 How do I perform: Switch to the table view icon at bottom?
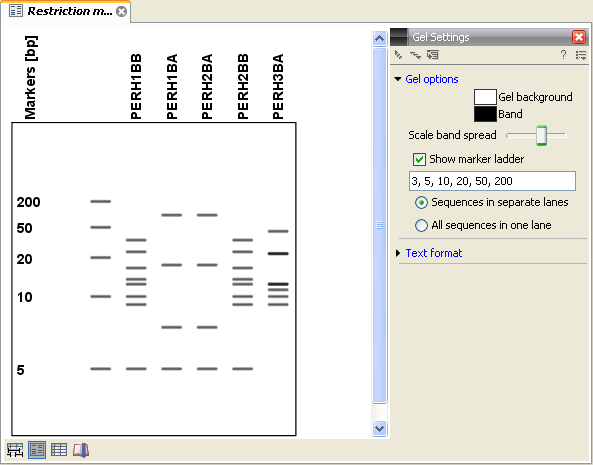pos(59,450)
